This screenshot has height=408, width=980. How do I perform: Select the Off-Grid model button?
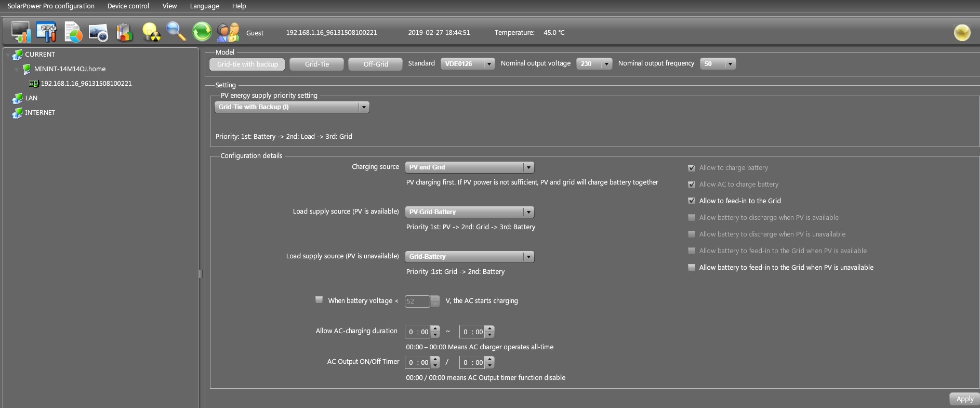376,64
